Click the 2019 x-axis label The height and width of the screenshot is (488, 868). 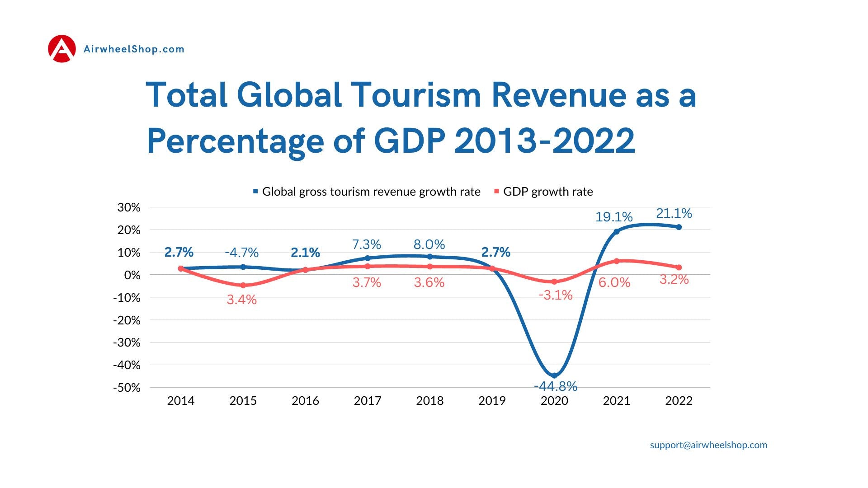492,401
